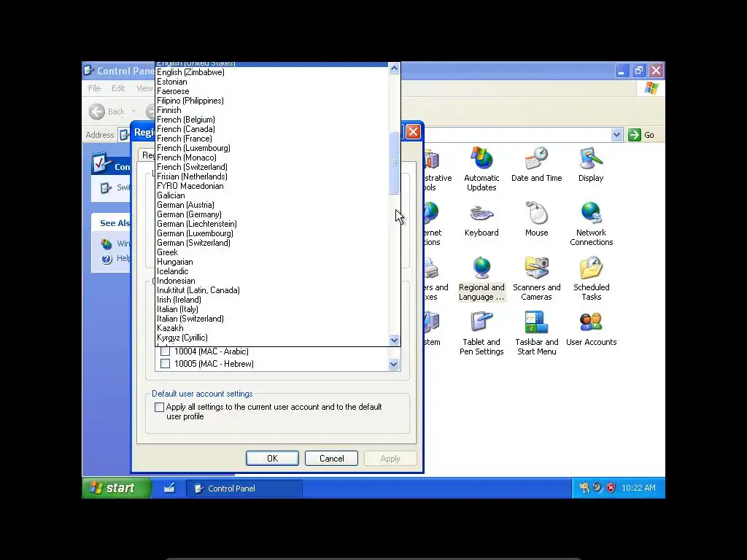Click the Cancel button
This screenshot has width=747, height=560.
332,458
